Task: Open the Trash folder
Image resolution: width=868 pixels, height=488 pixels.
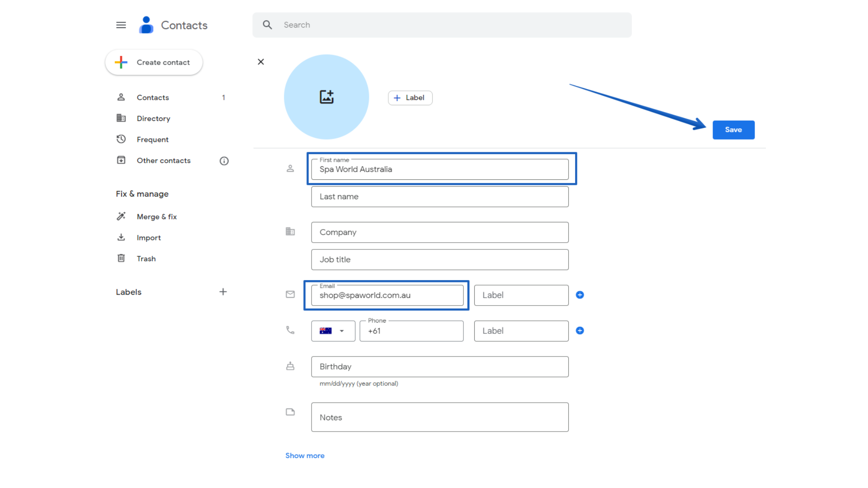Action: (x=146, y=258)
